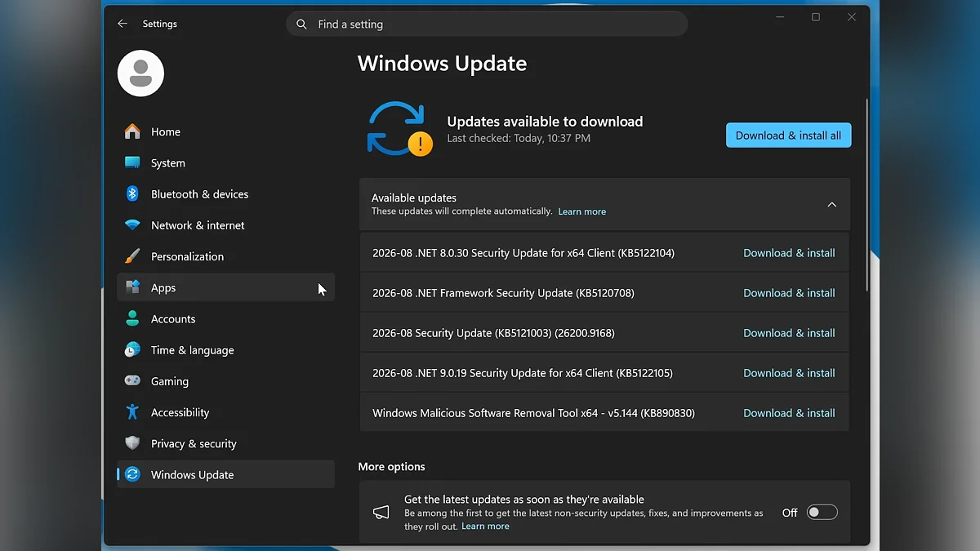
Task: Maximize the Settings window
Action: [815, 17]
